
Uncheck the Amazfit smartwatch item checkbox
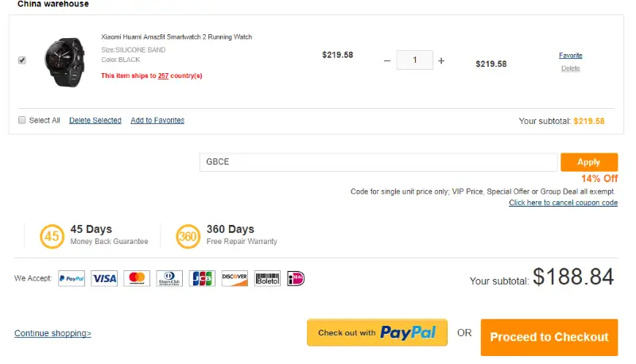(22, 60)
